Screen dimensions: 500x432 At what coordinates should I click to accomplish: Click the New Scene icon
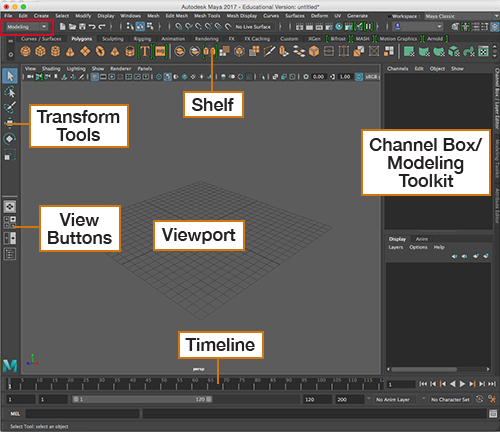62,27
